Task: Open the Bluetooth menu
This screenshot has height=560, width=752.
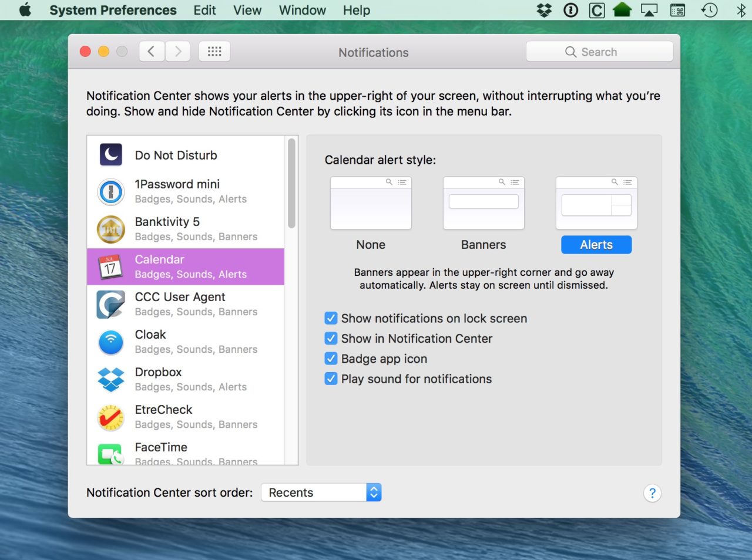Action: click(x=741, y=10)
